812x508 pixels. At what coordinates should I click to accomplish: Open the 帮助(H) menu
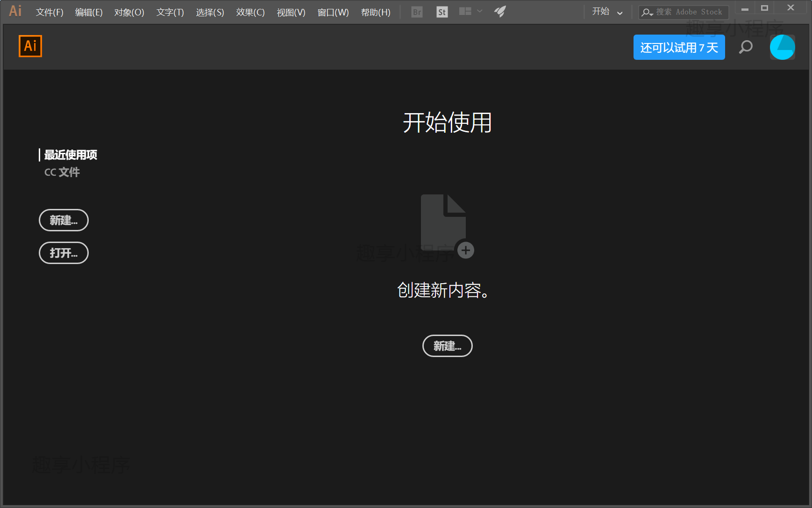coord(376,12)
